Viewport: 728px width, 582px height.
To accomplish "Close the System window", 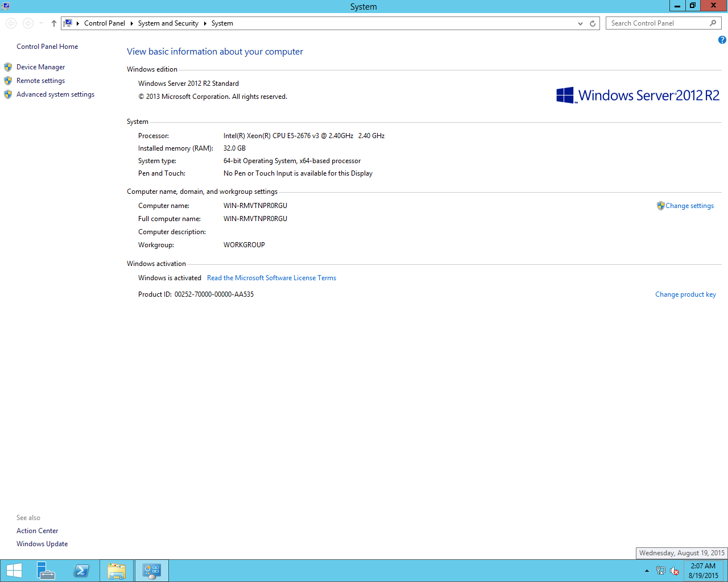I will tap(713, 6).
